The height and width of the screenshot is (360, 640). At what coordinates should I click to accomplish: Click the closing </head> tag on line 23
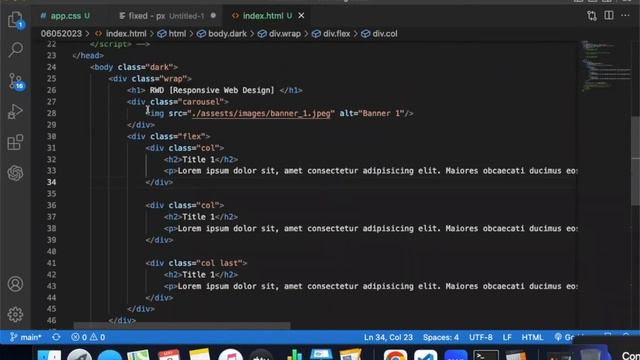click(88, 56)
